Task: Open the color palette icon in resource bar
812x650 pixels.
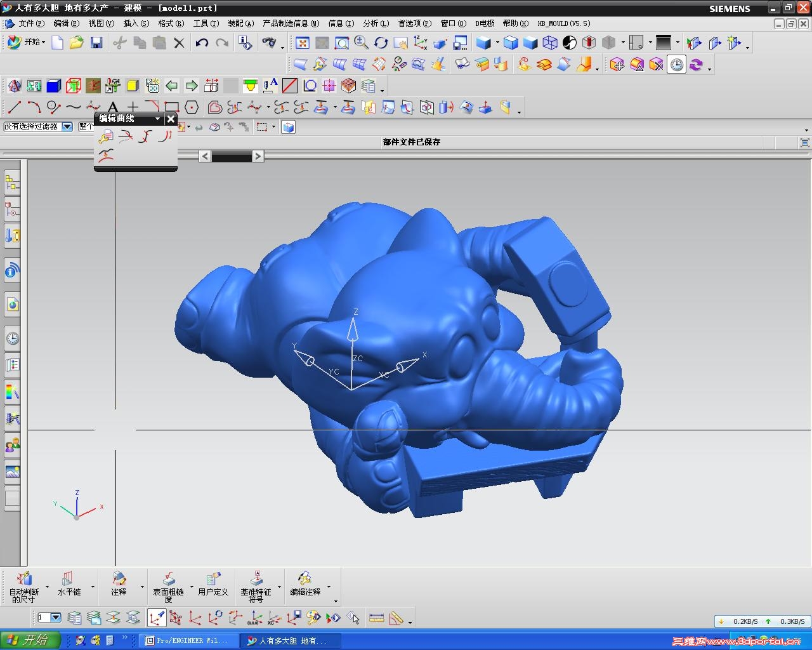Action: pyautogui.click(x=12, y=392)
